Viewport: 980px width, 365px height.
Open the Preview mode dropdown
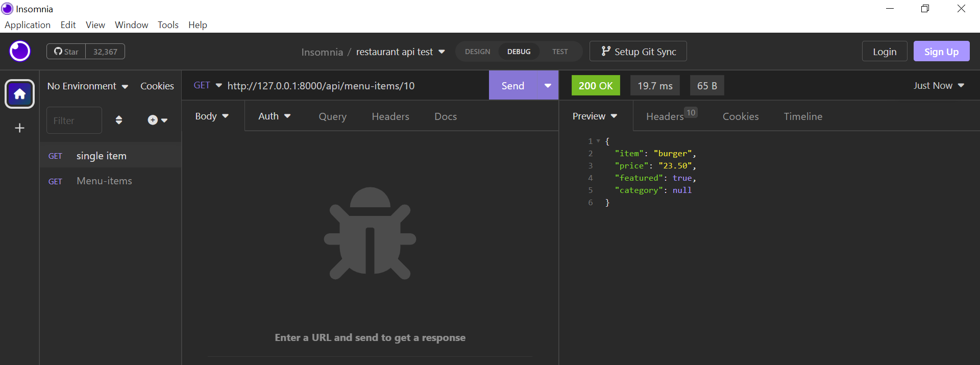tap(595, 116)
